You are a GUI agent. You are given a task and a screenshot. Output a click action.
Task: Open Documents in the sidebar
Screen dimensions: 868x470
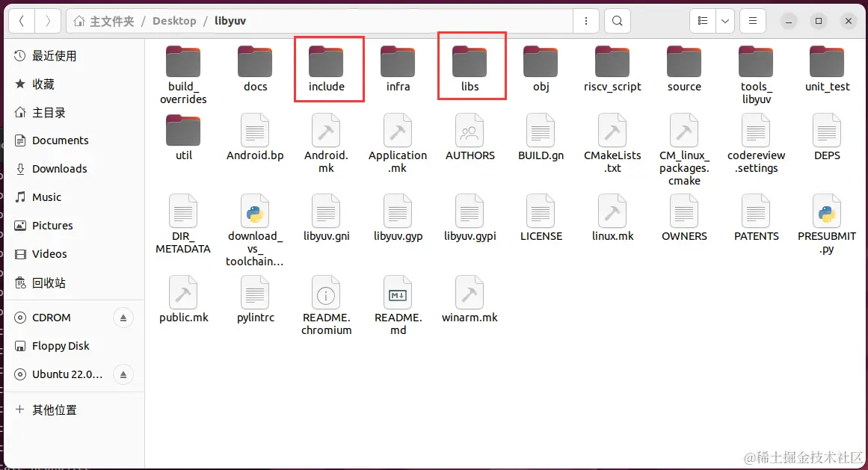click(x=74, y=140)
